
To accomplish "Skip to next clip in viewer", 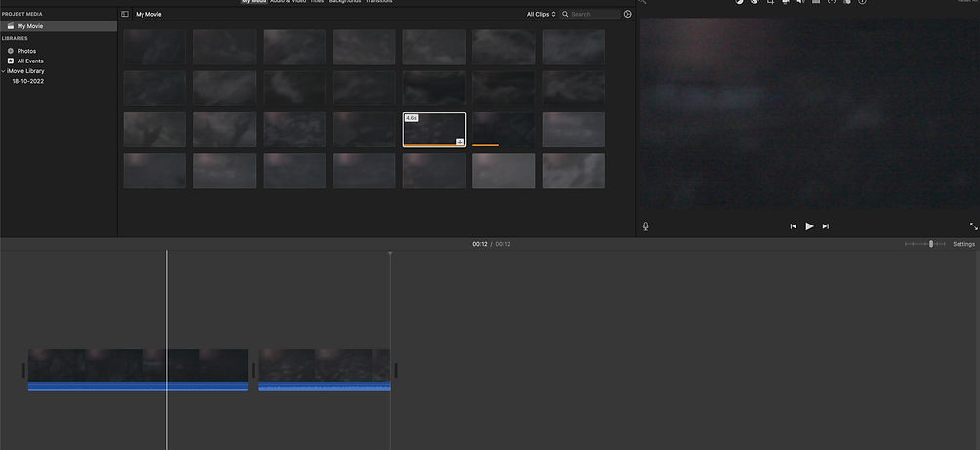I will [826, 226].
